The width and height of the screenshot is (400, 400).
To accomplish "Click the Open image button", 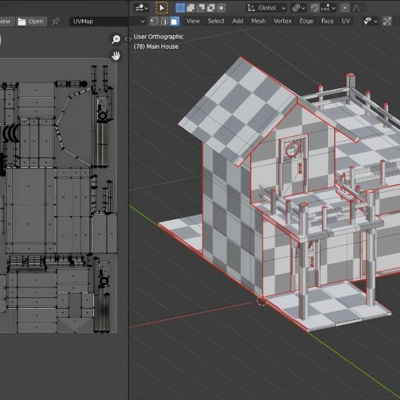I will tap(31, 21).
